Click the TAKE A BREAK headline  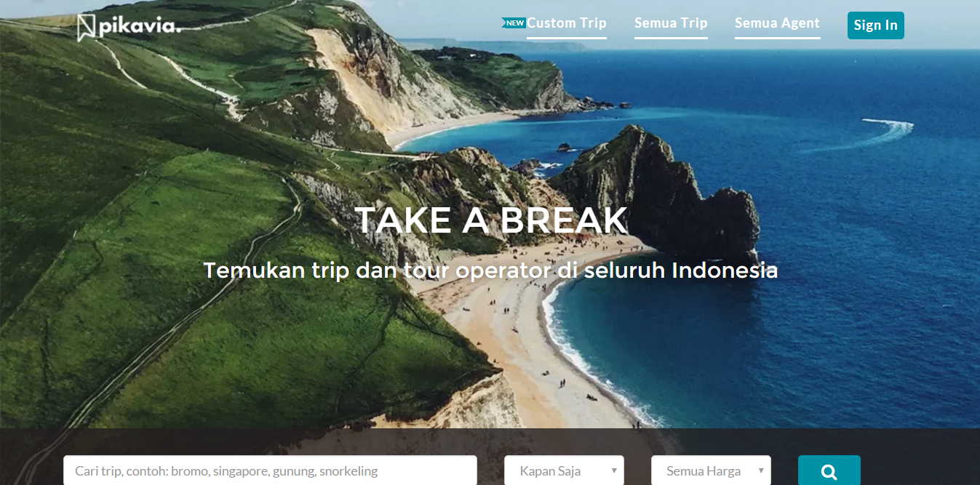tap(491, 220)
